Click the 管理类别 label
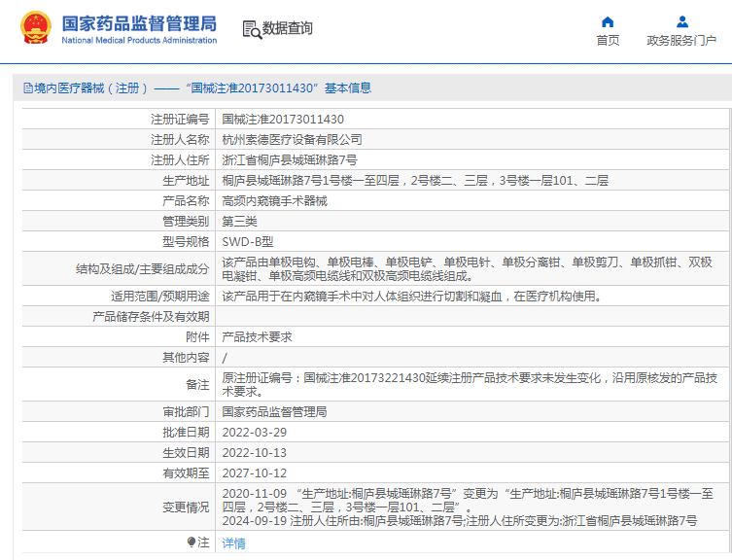Screen dimensions: 732x560 (186, 222)
